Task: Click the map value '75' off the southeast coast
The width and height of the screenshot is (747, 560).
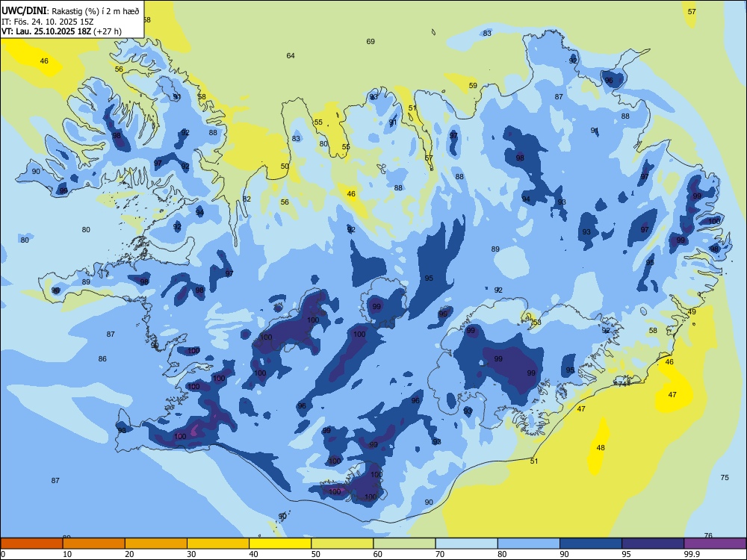Action: [725, 477]
